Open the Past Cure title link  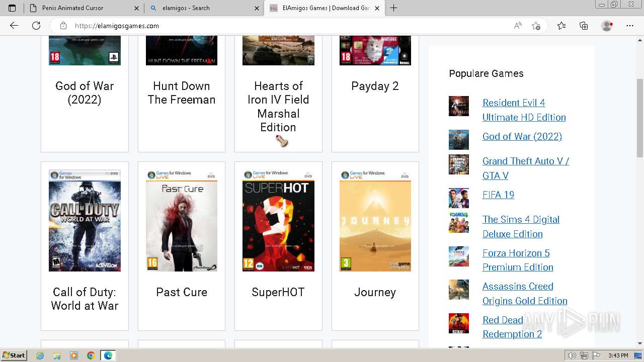point(182,292)
